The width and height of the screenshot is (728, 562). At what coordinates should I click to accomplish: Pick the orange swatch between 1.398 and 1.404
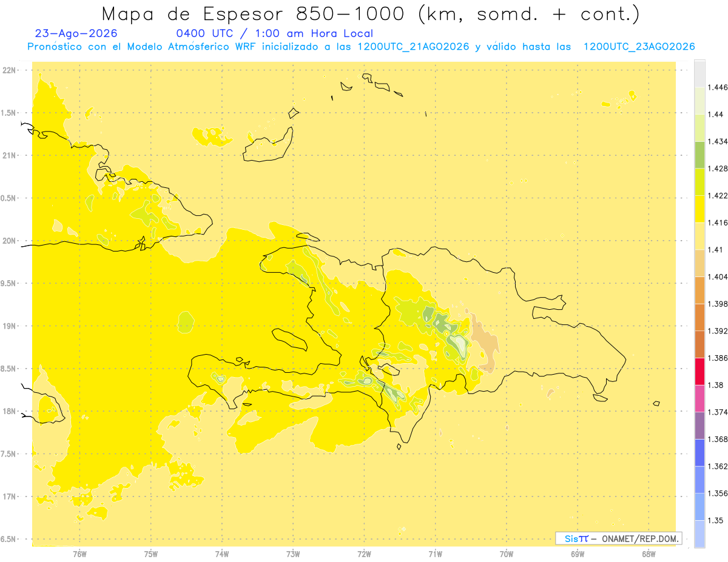click(x=699, y=290)
